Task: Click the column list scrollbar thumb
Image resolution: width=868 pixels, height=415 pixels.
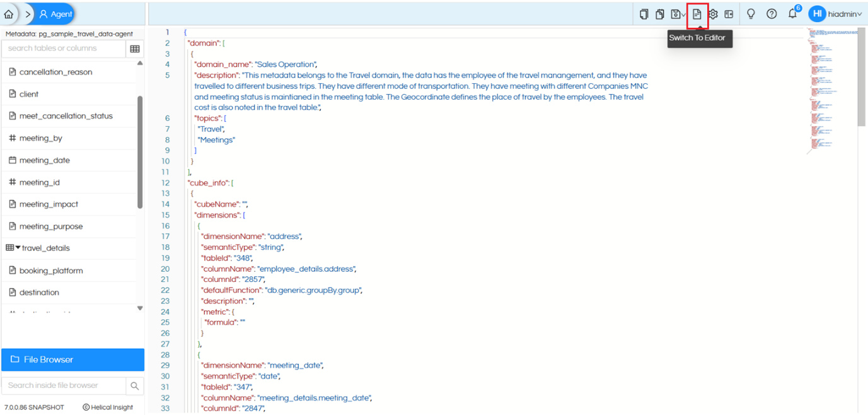Action: tap(140, 151)
